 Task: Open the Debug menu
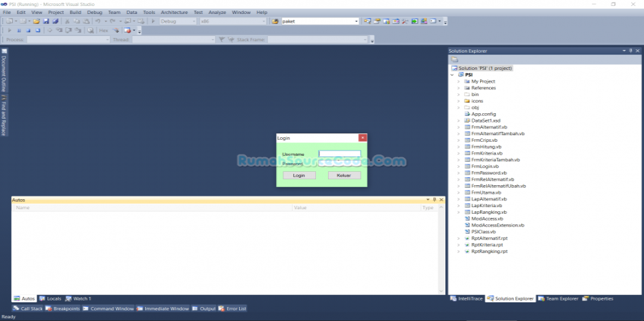tap(95, 12)
